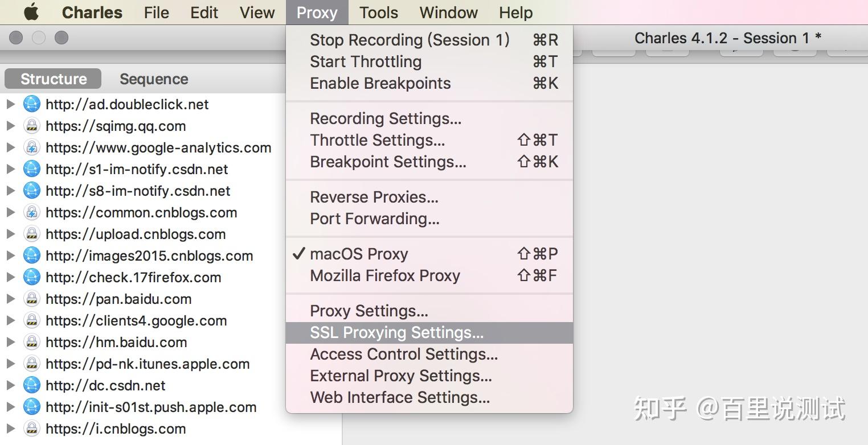The width and height of the screenshot is (868, 445).
Task: Switch to the Structure tab
Action: tap(53, 79)
